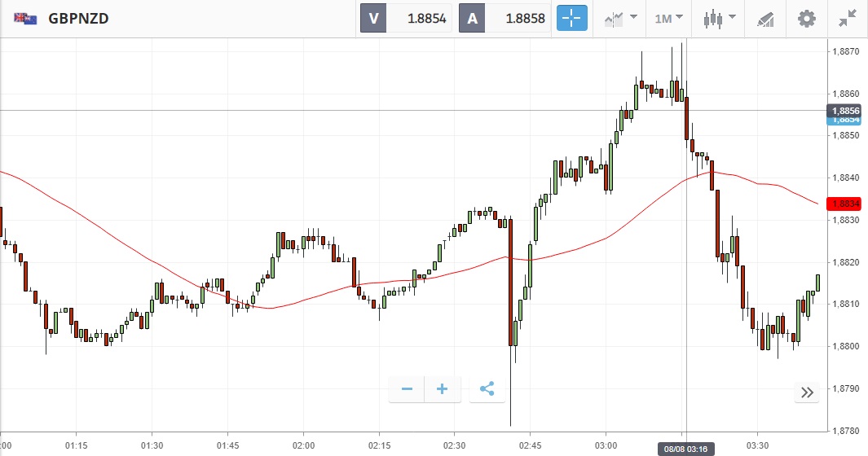Zoom out with the minus button
Viewport: 868px width, 456px height.
click(x=407, y=389)
